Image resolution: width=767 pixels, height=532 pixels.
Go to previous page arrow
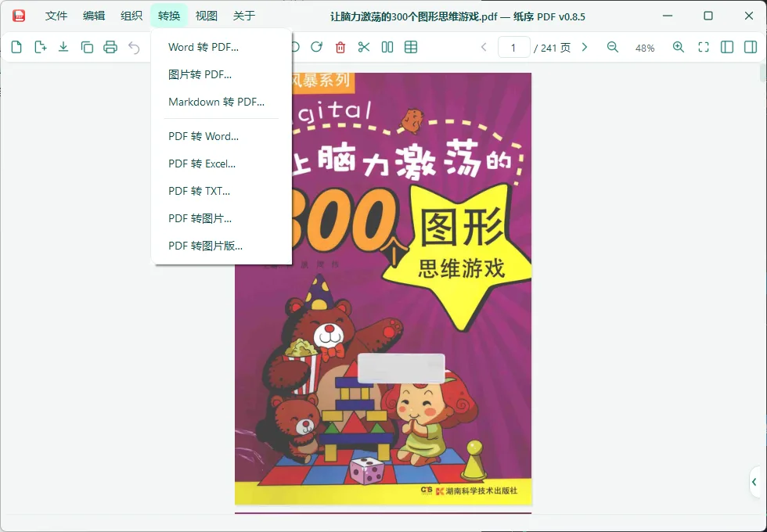[x=484, y=47]
